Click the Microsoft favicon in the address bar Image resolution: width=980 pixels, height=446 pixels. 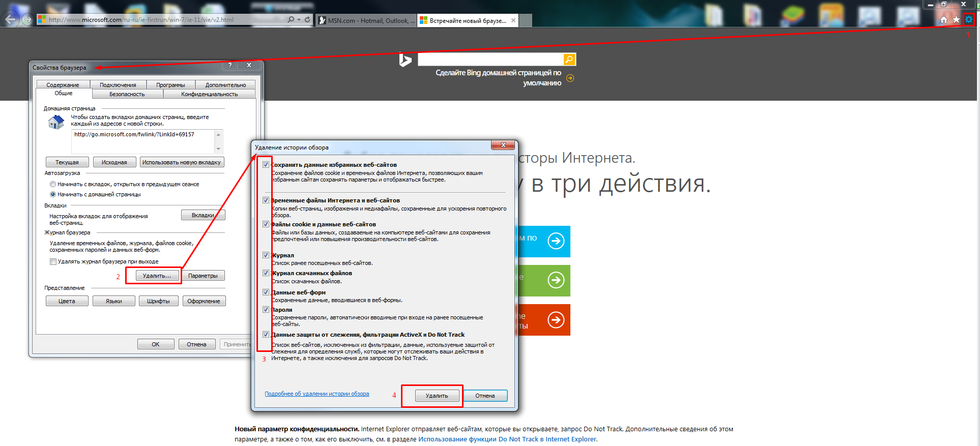tap(42, 20)
